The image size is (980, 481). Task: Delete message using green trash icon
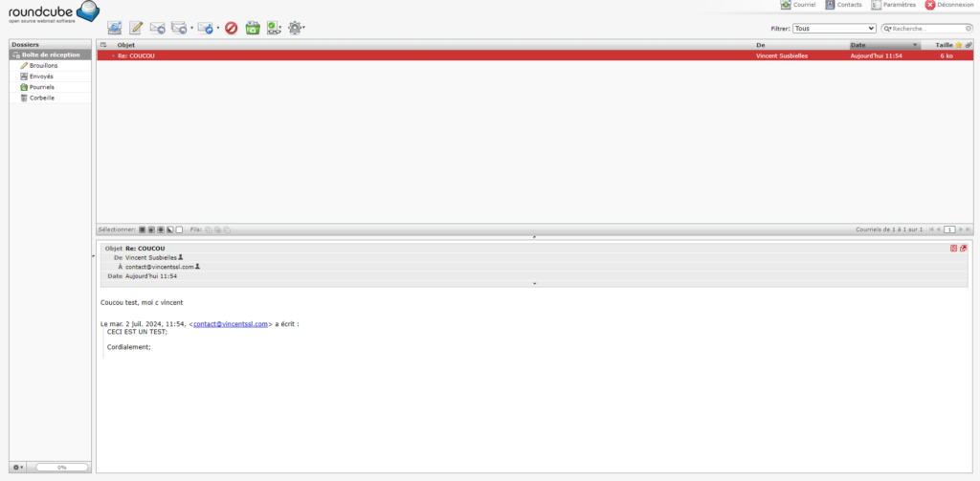point(253,28)
